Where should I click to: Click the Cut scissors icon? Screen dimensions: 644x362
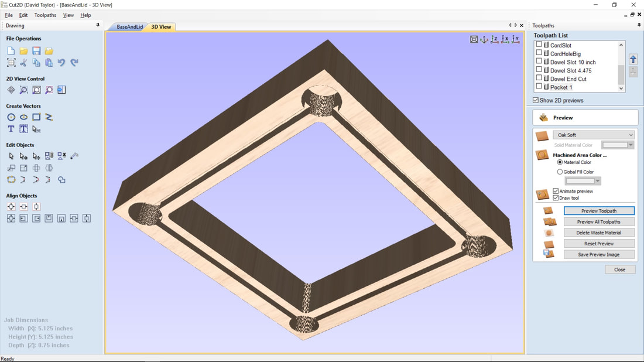[x=23, y=63]
